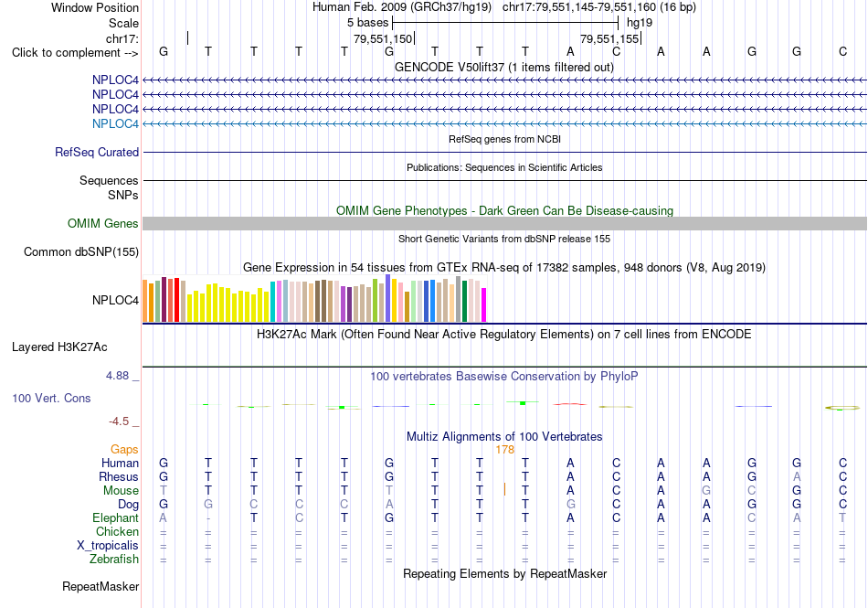The width and height of the screenshot is (868, 608).
Task: Open '100 vertebrates Basewise Conservation by PhyloP' title
Action: [x=504, y=376]
